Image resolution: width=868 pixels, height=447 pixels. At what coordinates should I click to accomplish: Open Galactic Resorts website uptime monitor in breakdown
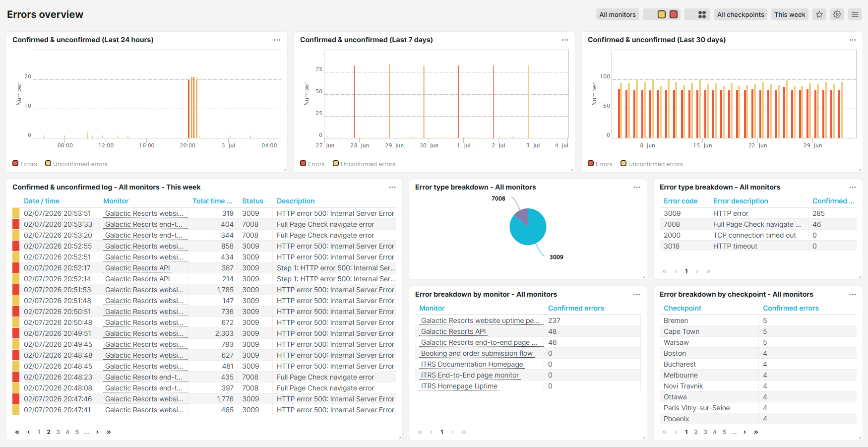coord(480,320)
